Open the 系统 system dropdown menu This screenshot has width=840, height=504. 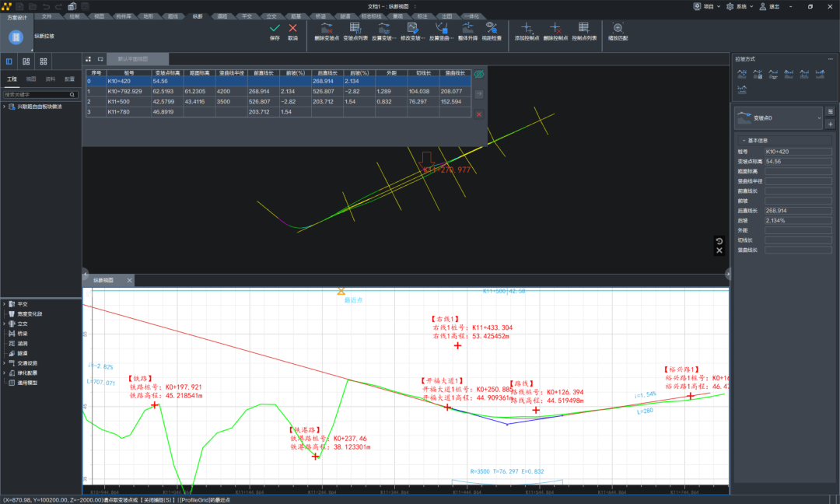tap(740, 6)
